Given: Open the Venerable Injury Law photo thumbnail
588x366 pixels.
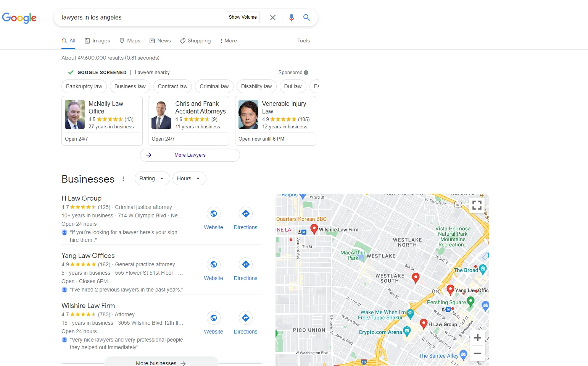Looking at the screenshot, I should tap(248, 115).
